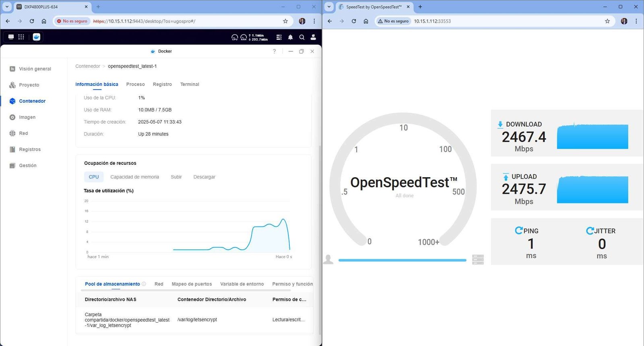Select the Pool de almacenamiento tab
The width and height of the screenshot is (644, 346).
coord(112,284)
